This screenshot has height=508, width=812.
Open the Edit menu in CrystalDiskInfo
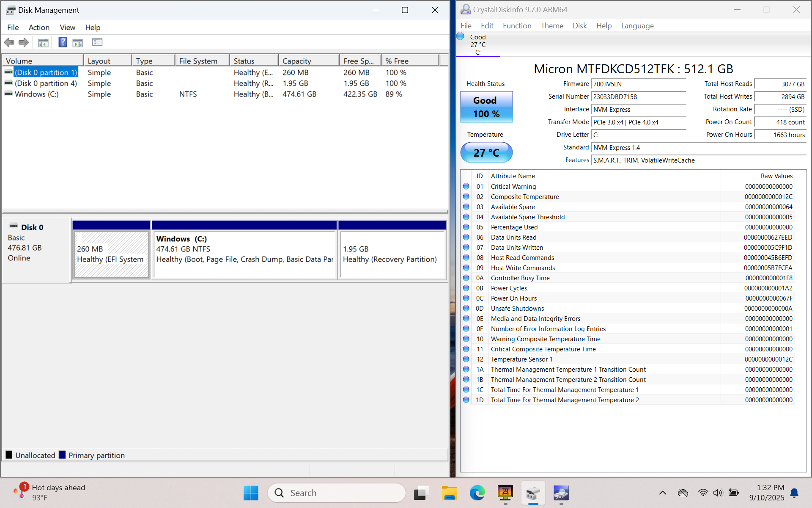tap(487, 26)
